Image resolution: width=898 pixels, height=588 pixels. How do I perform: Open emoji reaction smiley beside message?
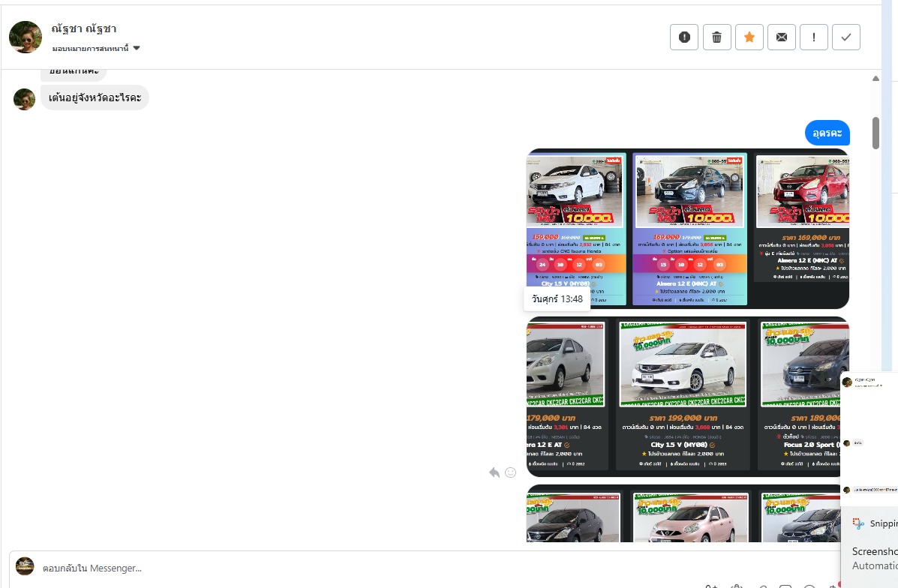tap(511, 472)
